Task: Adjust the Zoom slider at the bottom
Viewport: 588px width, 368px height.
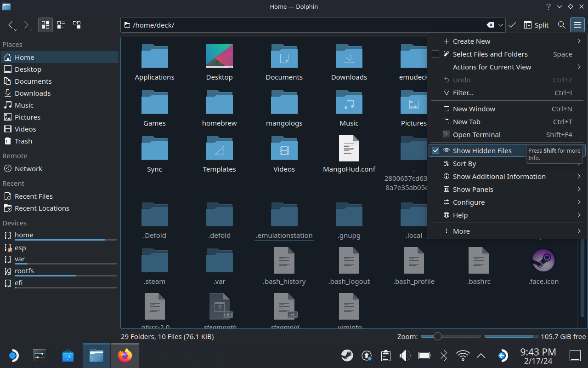Action: click(437, 336)
